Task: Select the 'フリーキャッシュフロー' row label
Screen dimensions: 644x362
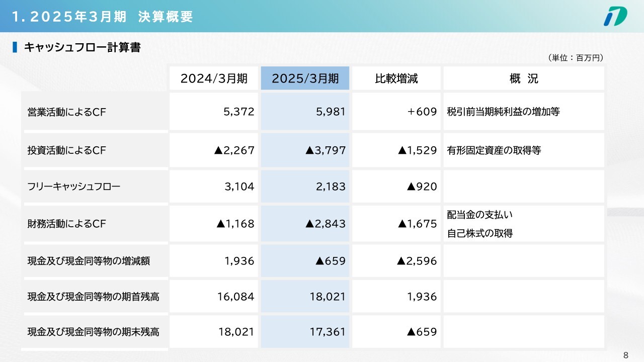Action: pyautogui.click(x=74, y=187)
